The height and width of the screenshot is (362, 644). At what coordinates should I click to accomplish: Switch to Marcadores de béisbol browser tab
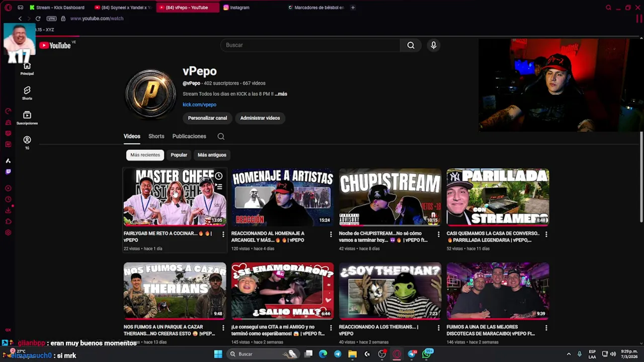[316, 8]
